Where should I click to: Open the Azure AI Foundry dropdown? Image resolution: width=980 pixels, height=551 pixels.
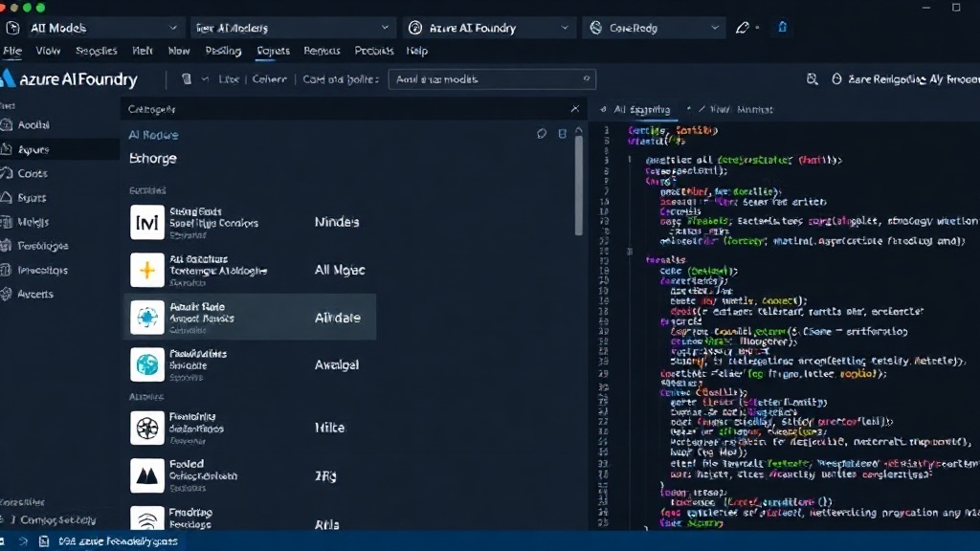pos(489,28)
